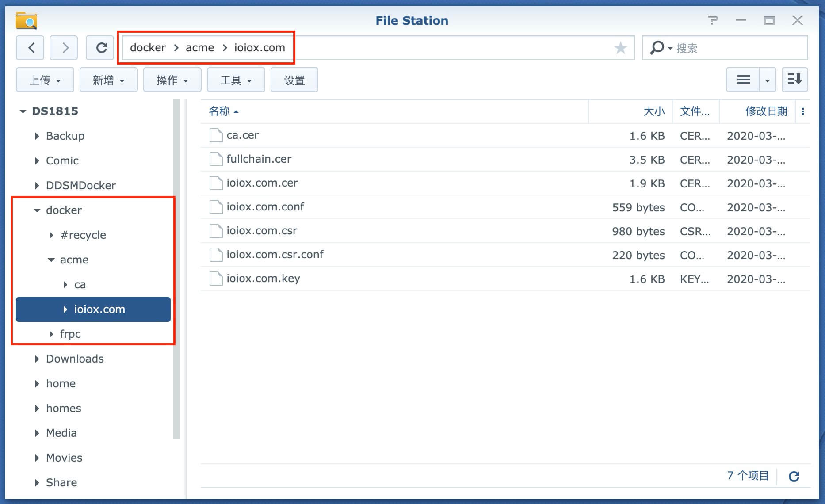Open the column options three-dot menu

803,111
